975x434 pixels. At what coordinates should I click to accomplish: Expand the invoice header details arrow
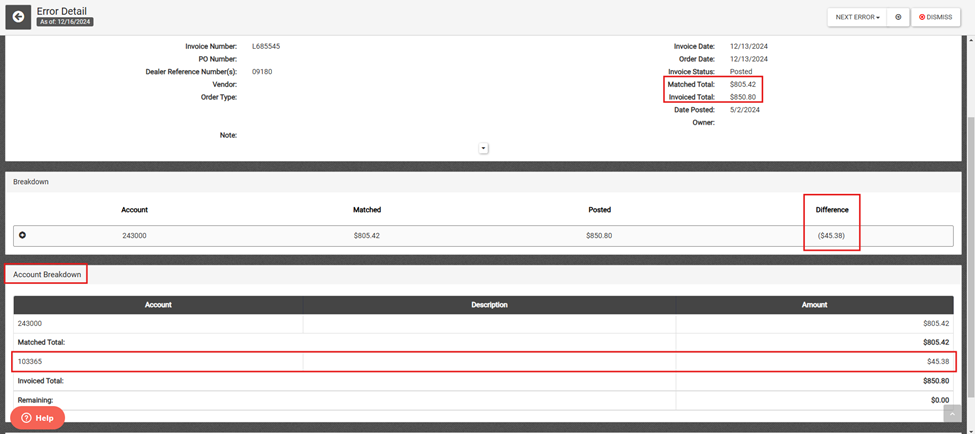(x=483, y=149)
